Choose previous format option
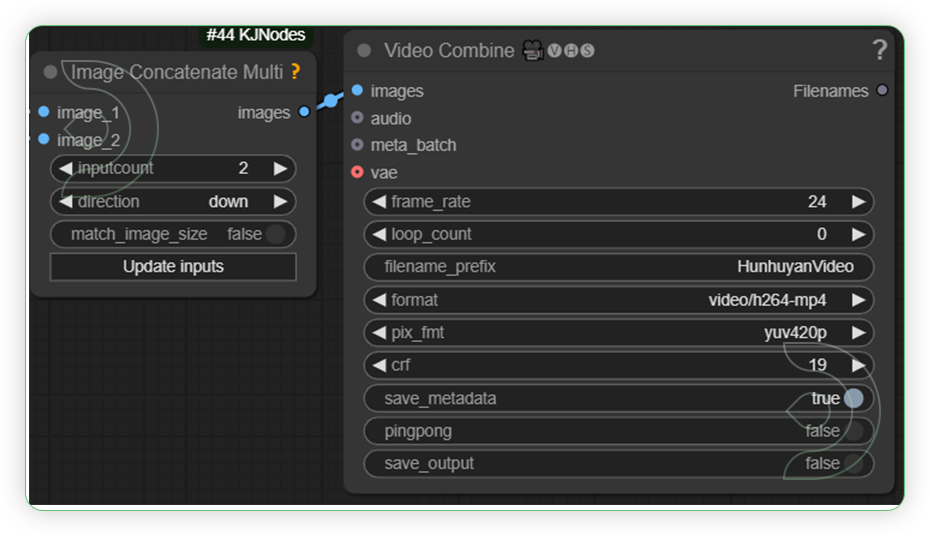Screen dimensions: 930x536 [x=378, y=300]
